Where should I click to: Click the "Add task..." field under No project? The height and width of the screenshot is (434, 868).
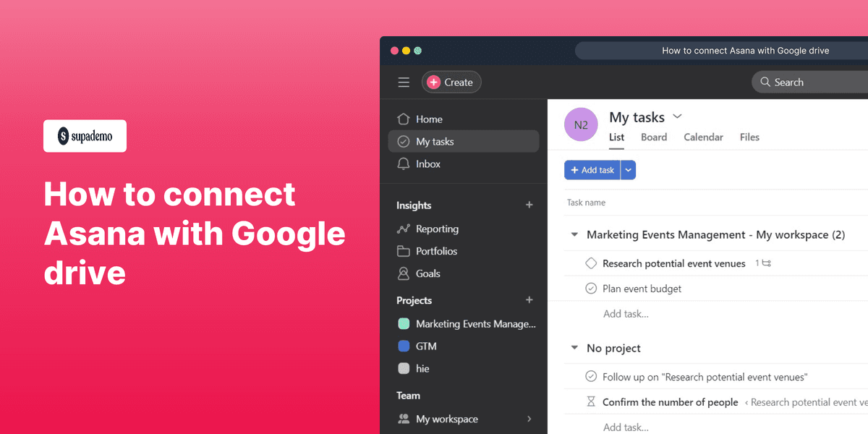pos(626,427)
